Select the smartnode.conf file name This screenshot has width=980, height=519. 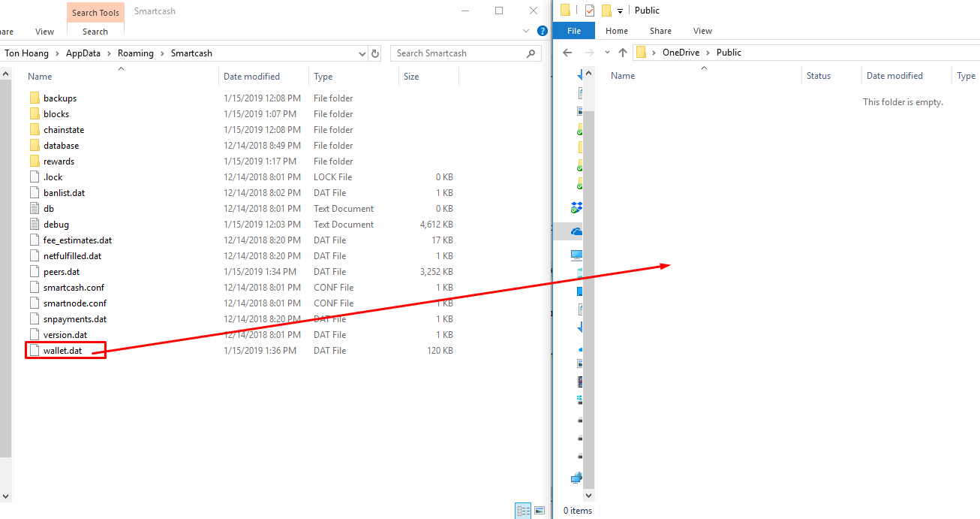tap(75, 303)
